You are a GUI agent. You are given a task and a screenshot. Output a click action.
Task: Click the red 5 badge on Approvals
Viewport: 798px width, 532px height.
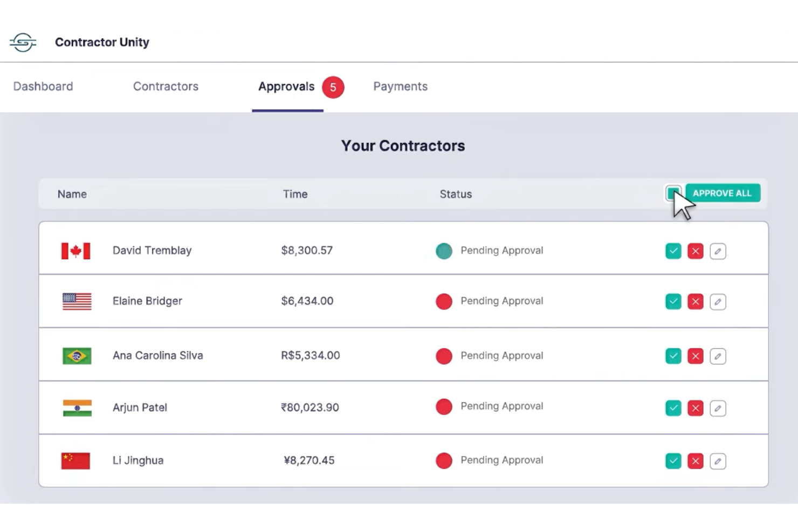tap(333, 87)
